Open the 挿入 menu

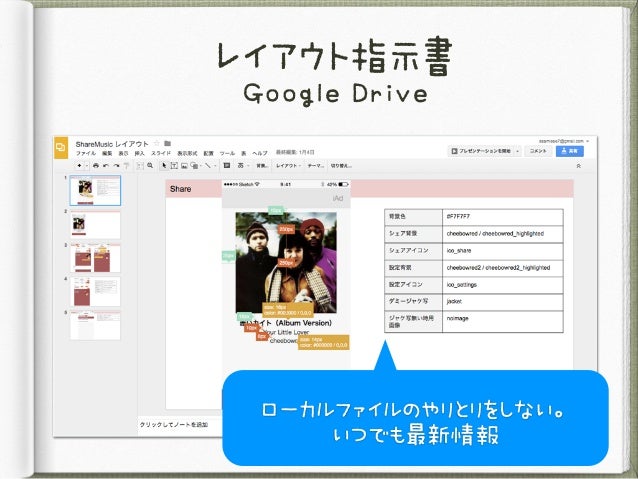click(140, 153)
